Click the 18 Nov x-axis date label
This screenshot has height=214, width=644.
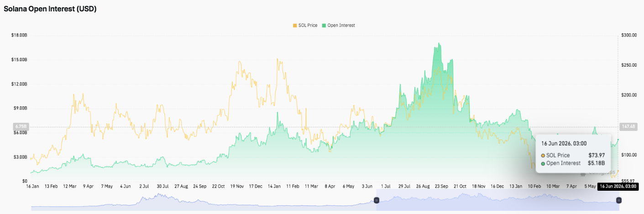click(x=479, y=187)
